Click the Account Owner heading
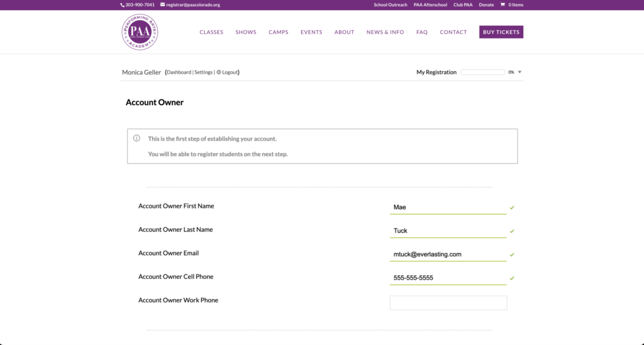Image resolution: width=644 pixels, height=345 pixels. (155, 103)
